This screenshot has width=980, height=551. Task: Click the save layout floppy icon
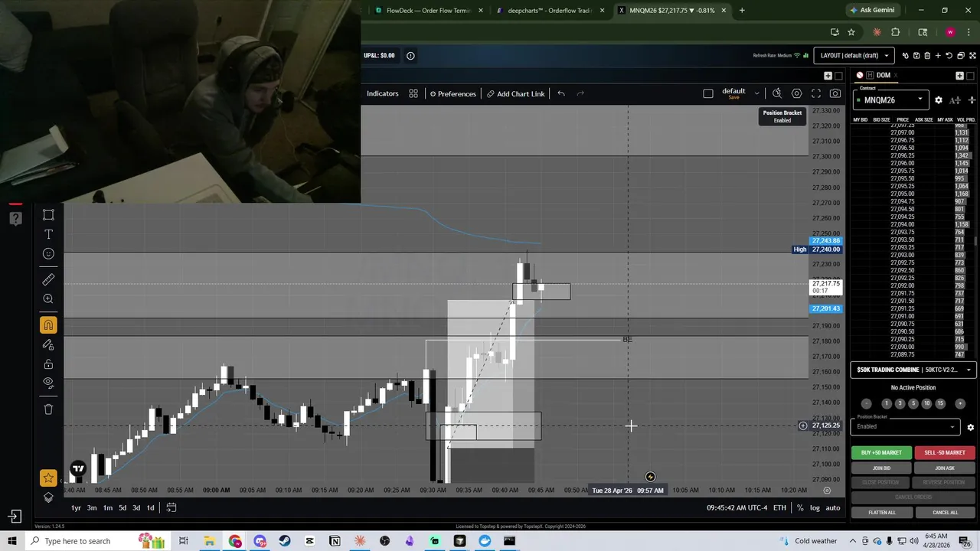click(916, 56)
